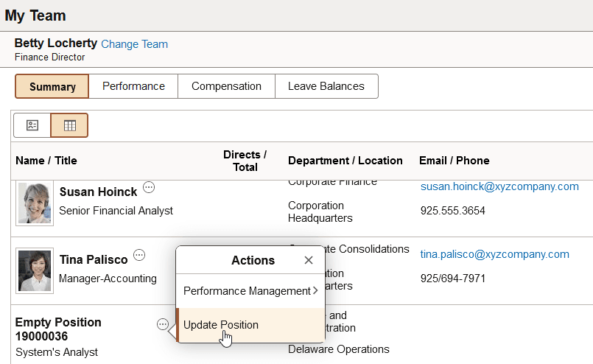
Task: Open tina.palisco@xyzcompany.com email link
Action: coord(494,254)
